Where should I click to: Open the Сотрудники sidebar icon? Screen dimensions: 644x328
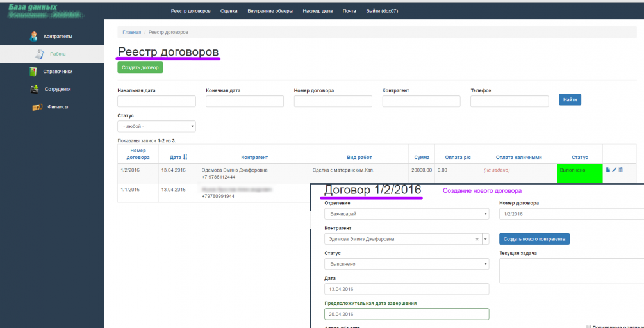click(35, 89)
